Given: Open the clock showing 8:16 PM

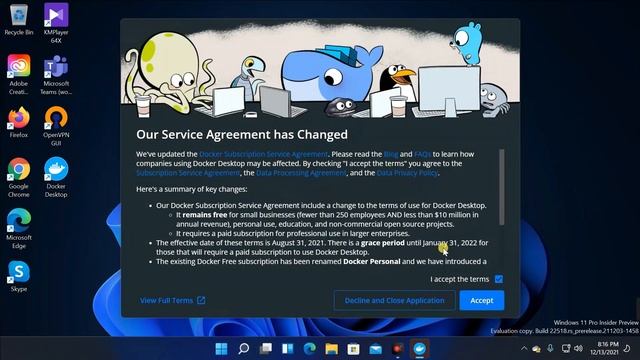Looking at the screenshot, I should pyautogui.click(x=604, y=348).
